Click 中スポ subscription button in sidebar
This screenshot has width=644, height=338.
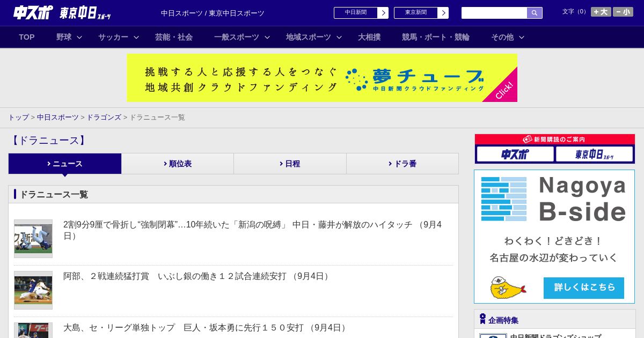(515, 155)
